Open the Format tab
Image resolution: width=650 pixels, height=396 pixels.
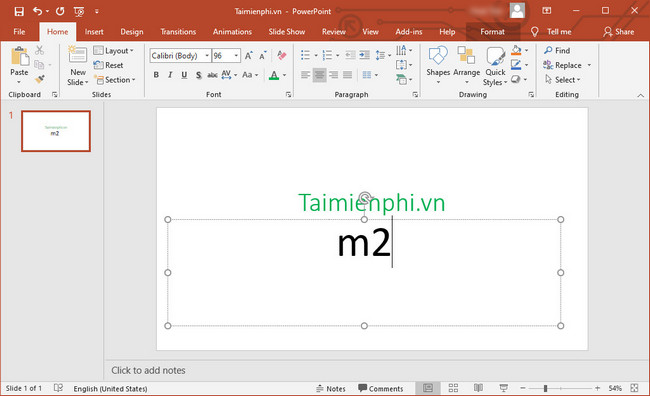(x=492, y=32)
